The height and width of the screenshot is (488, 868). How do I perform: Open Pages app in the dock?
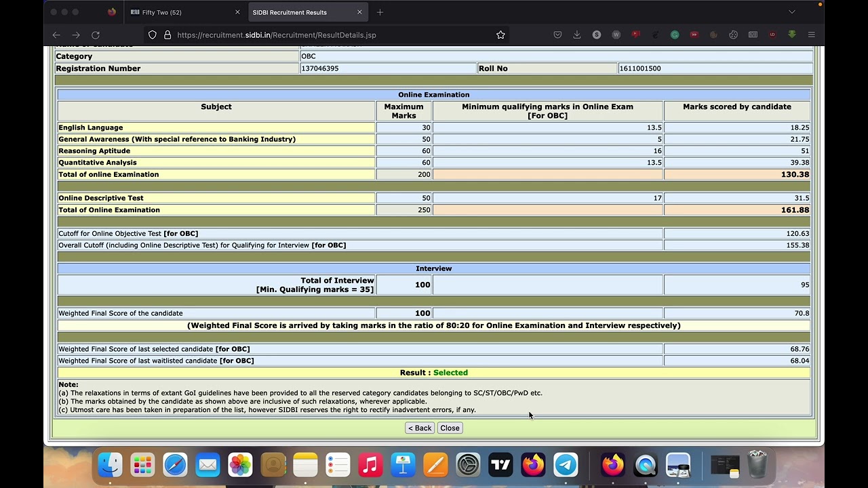[x=435, y=465]
